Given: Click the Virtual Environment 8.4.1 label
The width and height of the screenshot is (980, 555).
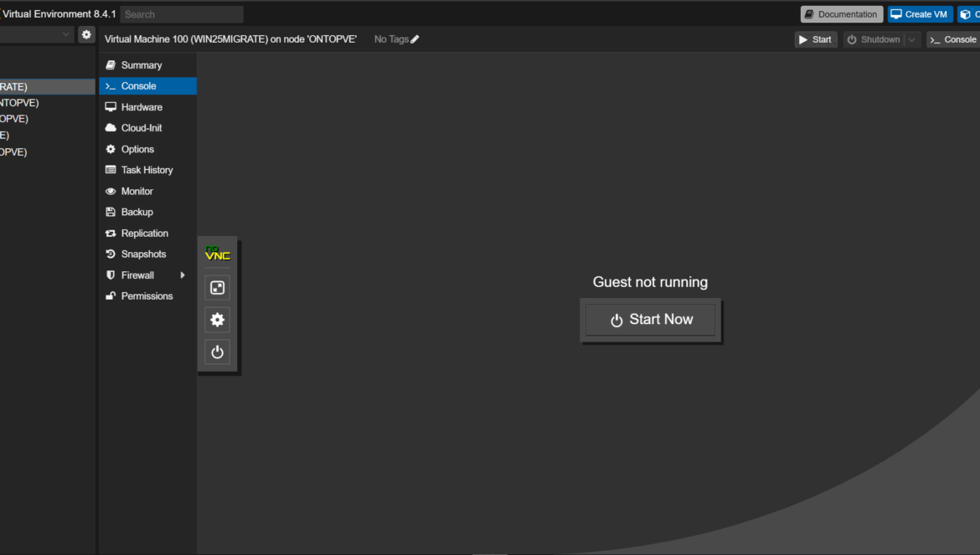Looking at the screenshot, I should [59, 13].
